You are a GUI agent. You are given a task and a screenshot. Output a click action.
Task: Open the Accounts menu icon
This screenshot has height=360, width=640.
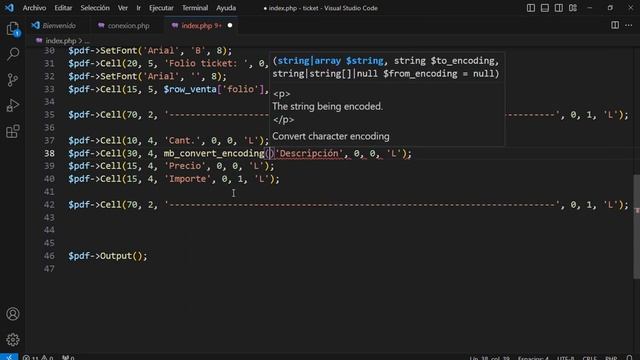pos(13,314)
